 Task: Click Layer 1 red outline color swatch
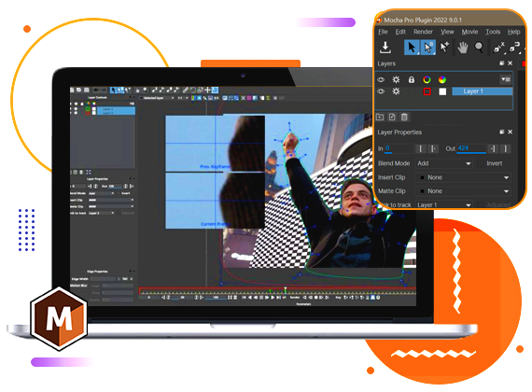tap(427, 91)
